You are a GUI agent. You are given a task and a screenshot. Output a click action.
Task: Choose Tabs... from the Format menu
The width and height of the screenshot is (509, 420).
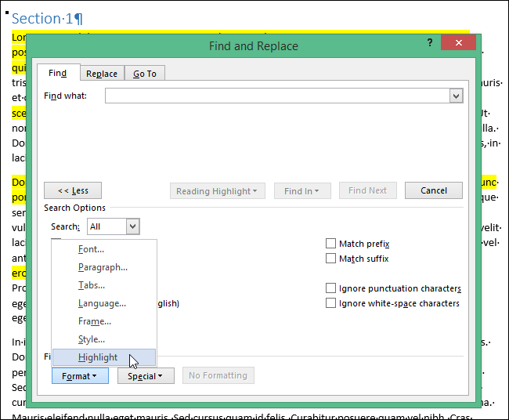coord(104,285)
